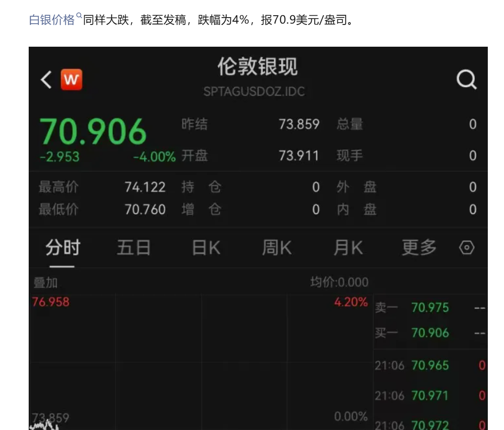Select the 买一 bid price 70.906
This screenshot has width=504, height=430.
430,333
